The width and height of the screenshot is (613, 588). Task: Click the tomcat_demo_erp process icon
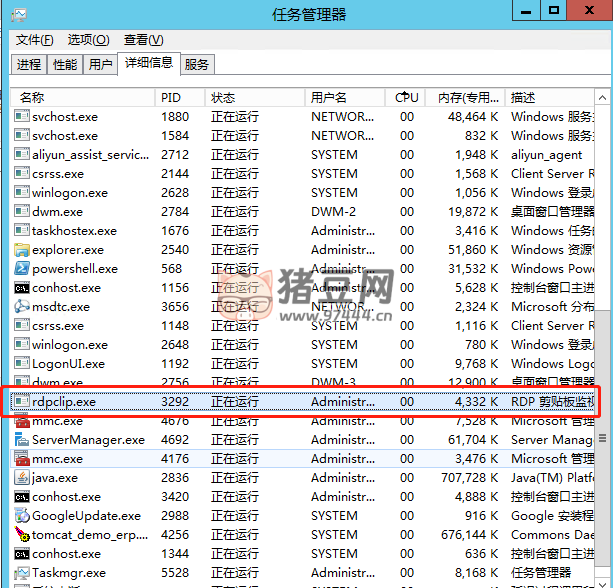pyautogui.click(x=22, y=535)
